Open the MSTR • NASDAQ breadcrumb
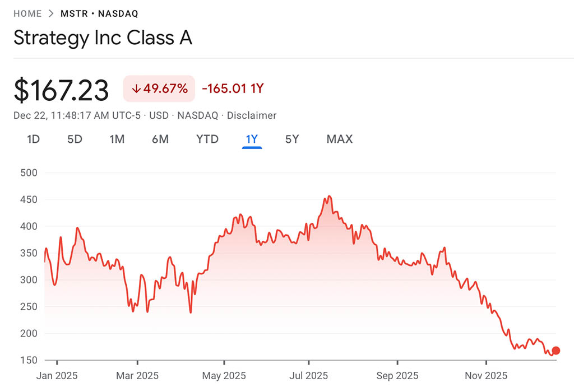This screenshot has height=392, width=574. 99,13
